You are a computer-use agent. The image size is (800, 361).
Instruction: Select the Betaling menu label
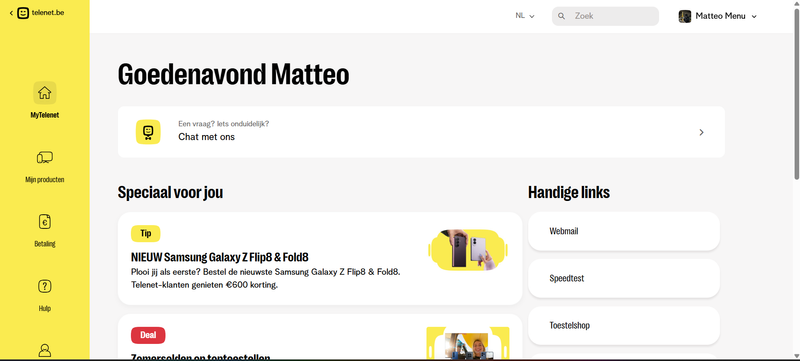(x=44, y=244)
